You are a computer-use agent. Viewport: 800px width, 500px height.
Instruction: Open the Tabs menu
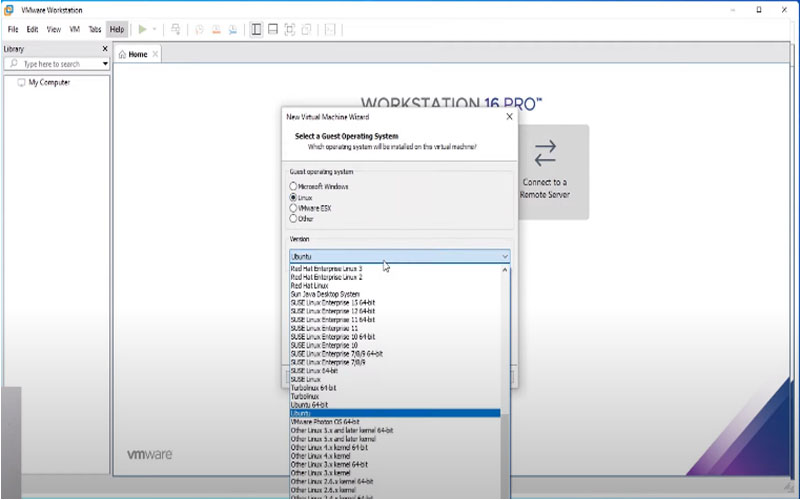pos(95,30)
